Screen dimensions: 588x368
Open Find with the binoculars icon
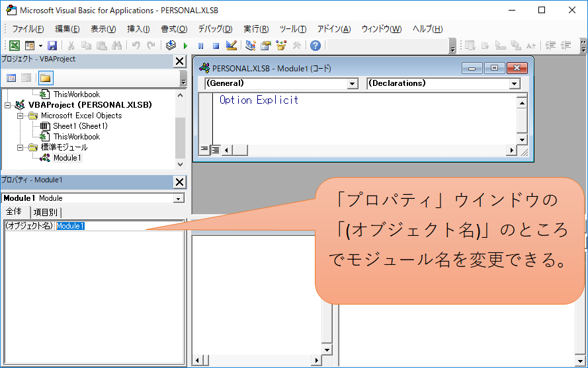point(116,46)
